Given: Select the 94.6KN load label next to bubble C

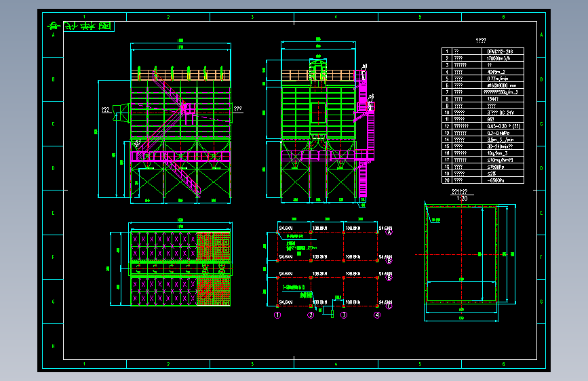Looking at the screenshot, I should click(x=385, y=302).
